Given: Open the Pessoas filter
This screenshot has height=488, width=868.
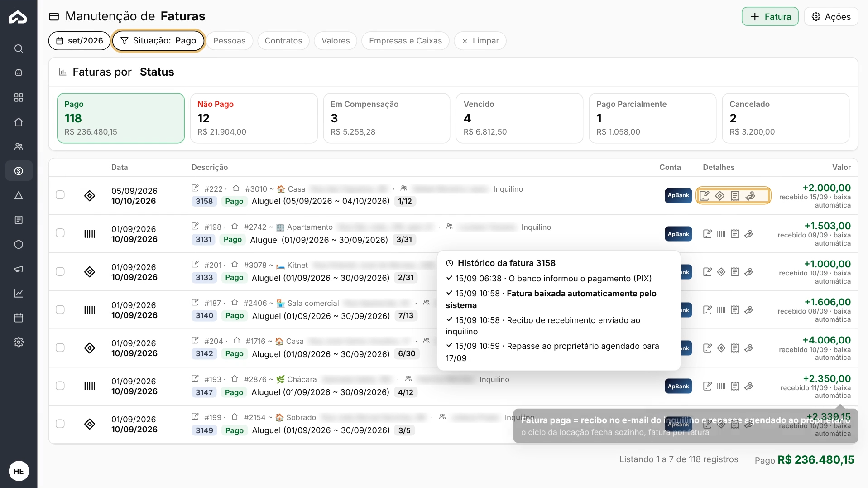Looking at the screenshot, I should pos(229,41).
